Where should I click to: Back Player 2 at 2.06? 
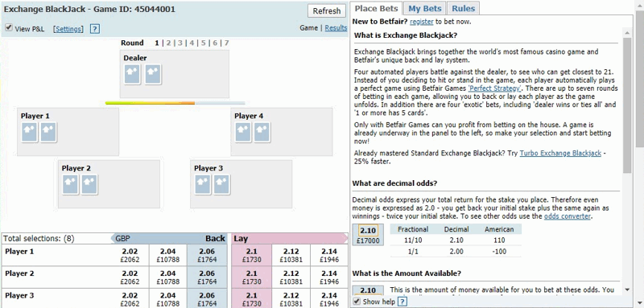(208, 277)
